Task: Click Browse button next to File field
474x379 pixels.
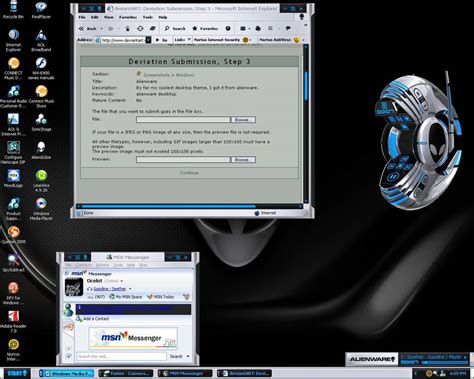Action: [243, 119]
